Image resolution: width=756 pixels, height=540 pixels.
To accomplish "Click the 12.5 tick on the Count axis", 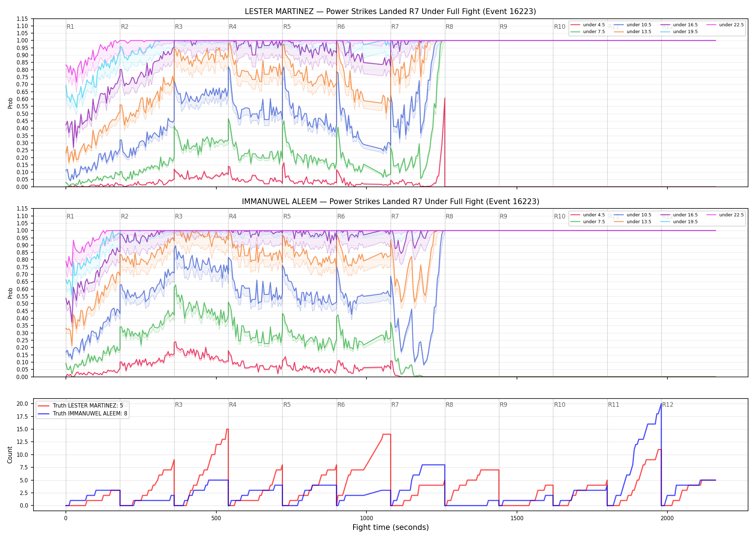I will tap(23, 442).
